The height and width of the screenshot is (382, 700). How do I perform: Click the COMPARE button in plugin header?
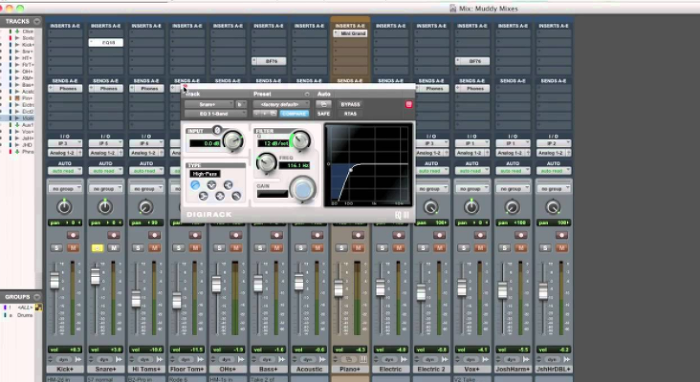(x=294, y=114)
